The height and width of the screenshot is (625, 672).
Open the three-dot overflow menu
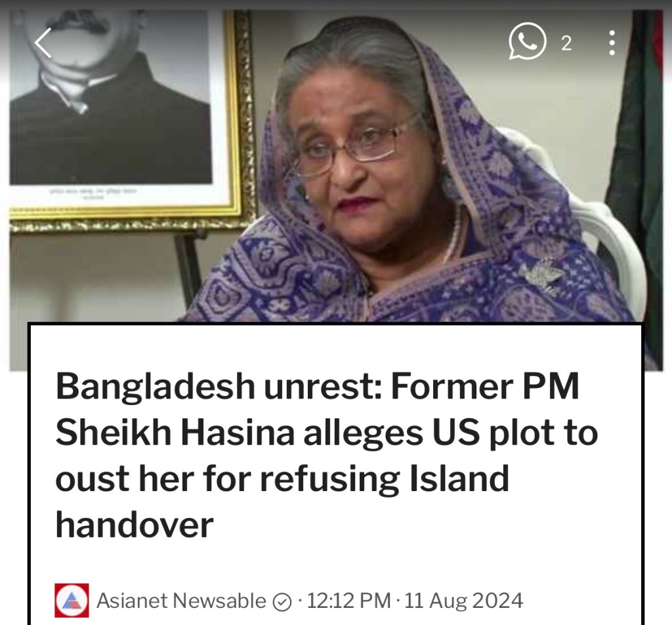coord(612,43)
